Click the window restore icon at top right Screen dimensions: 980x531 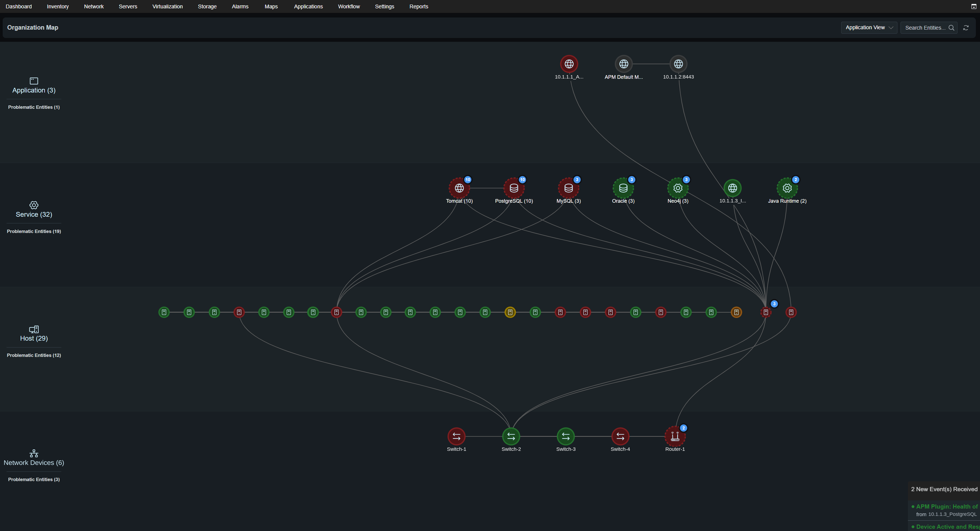click(x=974, y=6)
